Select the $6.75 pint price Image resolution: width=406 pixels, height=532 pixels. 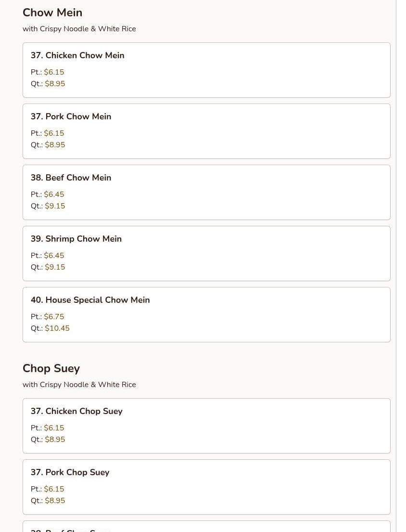pyautogui.click(x=54, y=317)
